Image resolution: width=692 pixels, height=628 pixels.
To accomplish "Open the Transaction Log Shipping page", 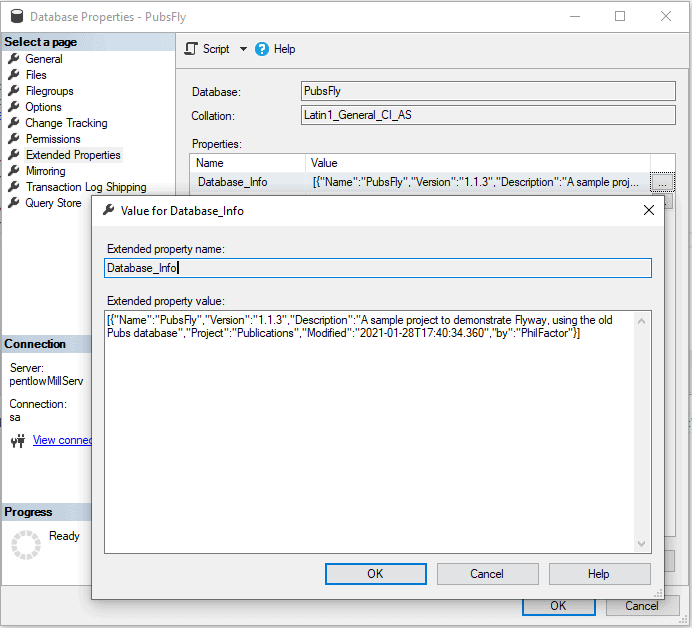I will (86, 187).
